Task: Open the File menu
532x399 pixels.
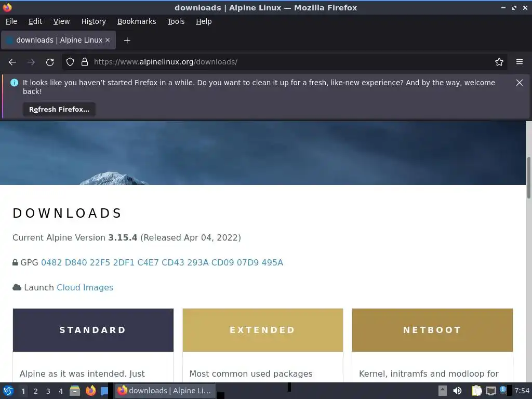Action: 11,21
